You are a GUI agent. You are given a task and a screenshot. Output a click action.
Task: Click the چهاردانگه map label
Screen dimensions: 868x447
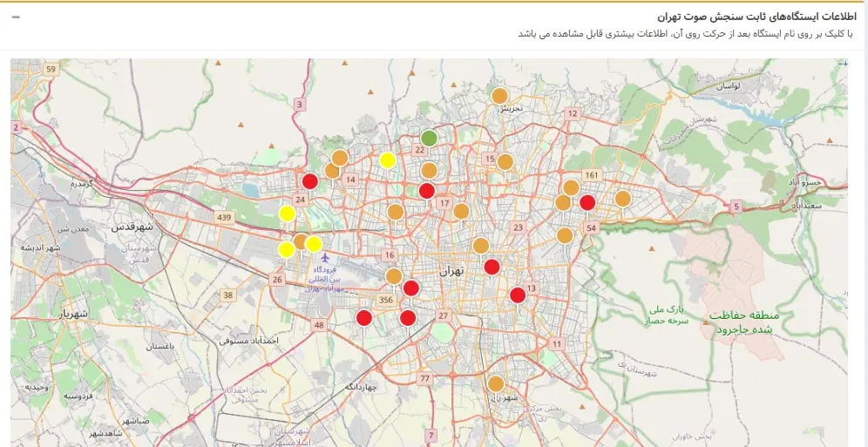[361, 387]
